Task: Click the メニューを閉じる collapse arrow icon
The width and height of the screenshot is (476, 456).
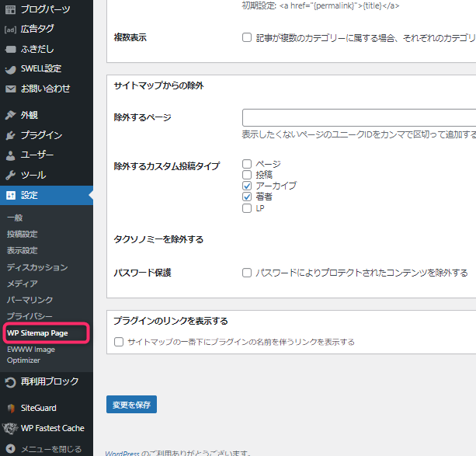Action: (10, 449)
